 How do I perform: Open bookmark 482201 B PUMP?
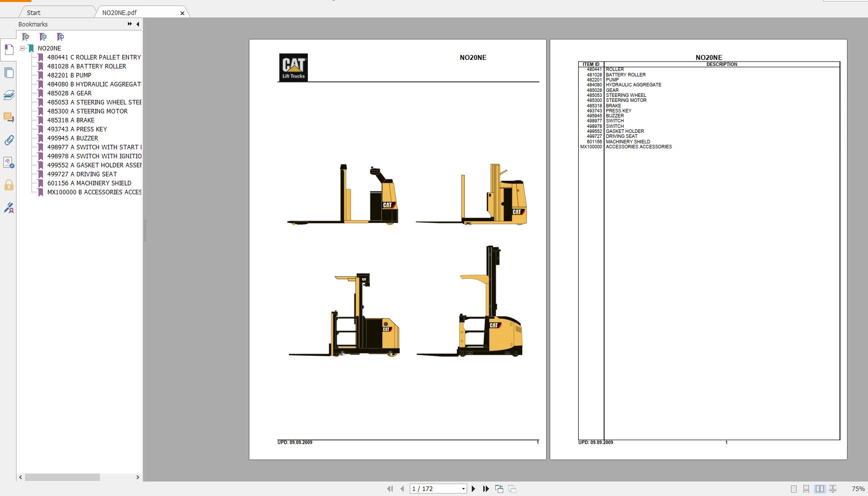69,75
